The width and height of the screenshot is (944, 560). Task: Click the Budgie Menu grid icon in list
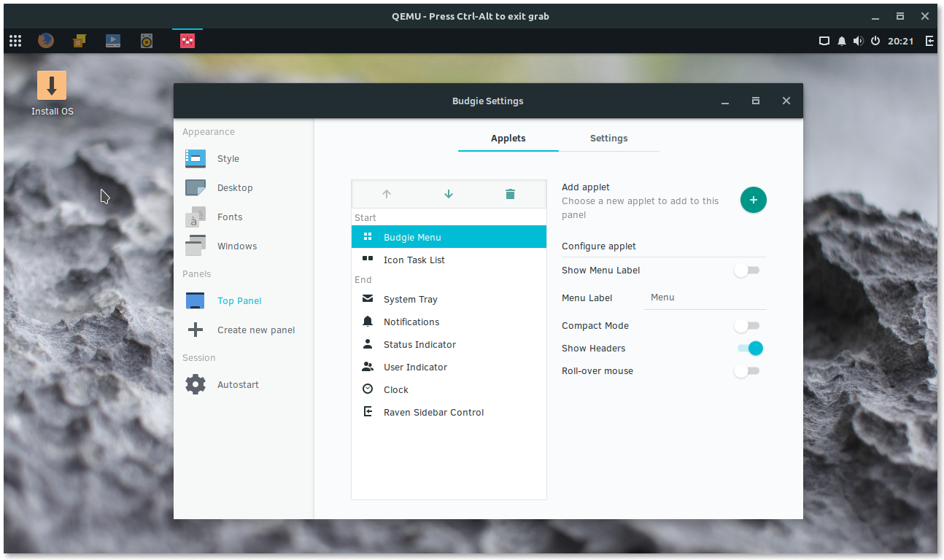coord(368,237)
